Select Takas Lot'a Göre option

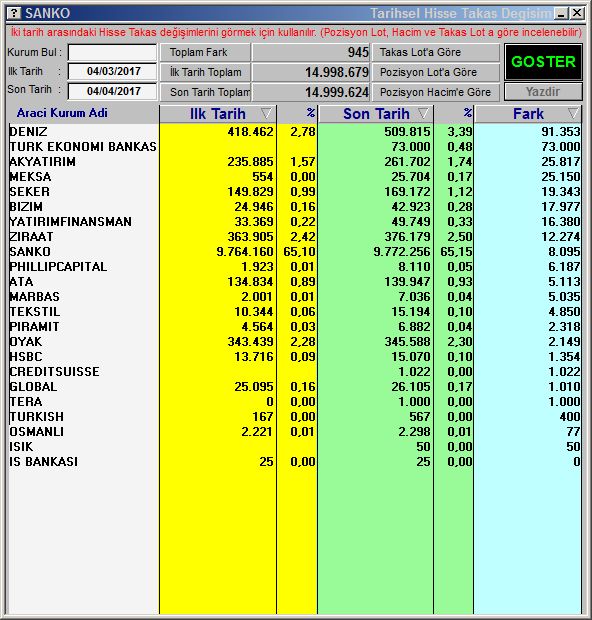coord(435,52)
